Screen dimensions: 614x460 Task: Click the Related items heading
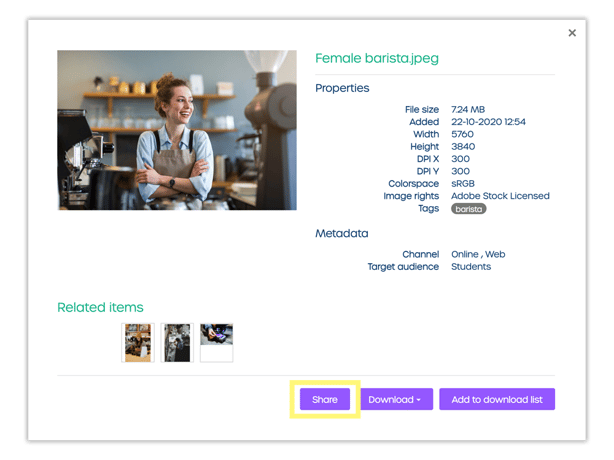tap(100, 307)
